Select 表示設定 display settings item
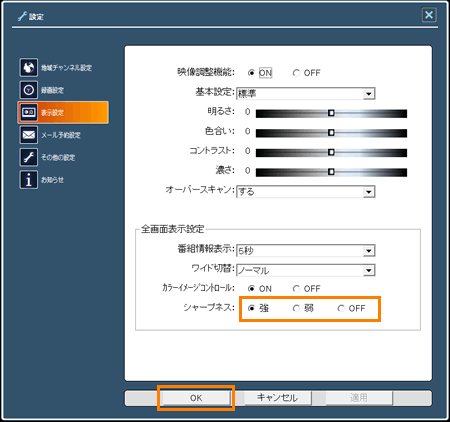The image size is (450, 422). pyautogui.click(x=63, y=113)
